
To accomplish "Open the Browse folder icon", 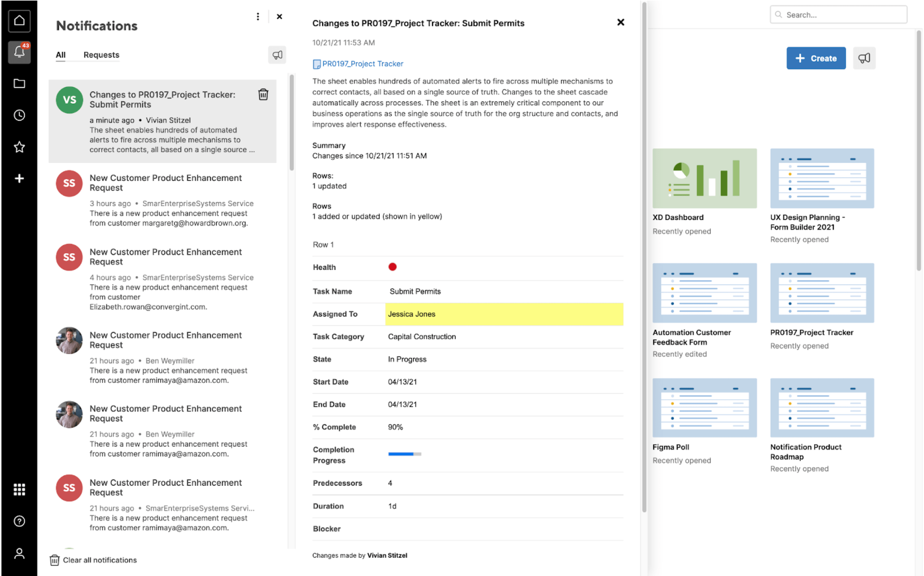I will coord(19,83).
